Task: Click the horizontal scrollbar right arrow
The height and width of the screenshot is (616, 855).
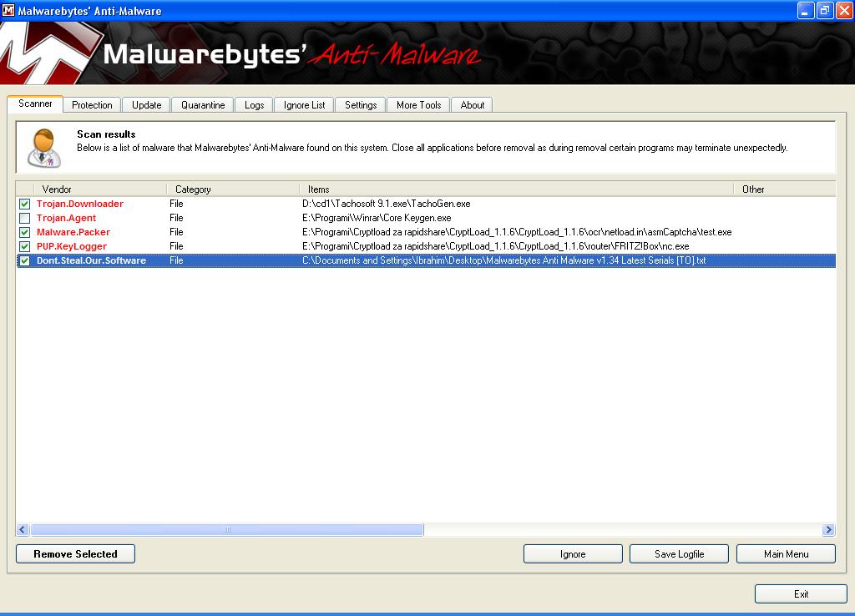Action: point(828,530)
